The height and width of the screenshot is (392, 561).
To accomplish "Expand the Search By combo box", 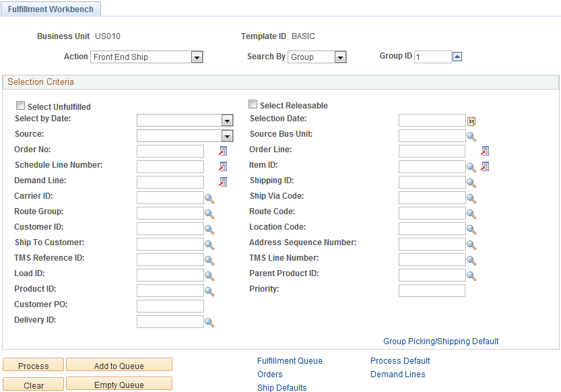I will pos(340,57).
